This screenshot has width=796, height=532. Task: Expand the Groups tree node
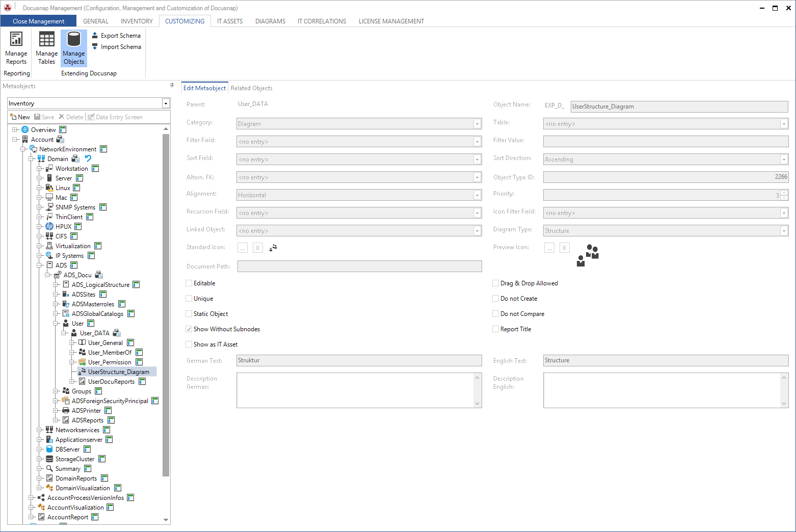point(56,391)
